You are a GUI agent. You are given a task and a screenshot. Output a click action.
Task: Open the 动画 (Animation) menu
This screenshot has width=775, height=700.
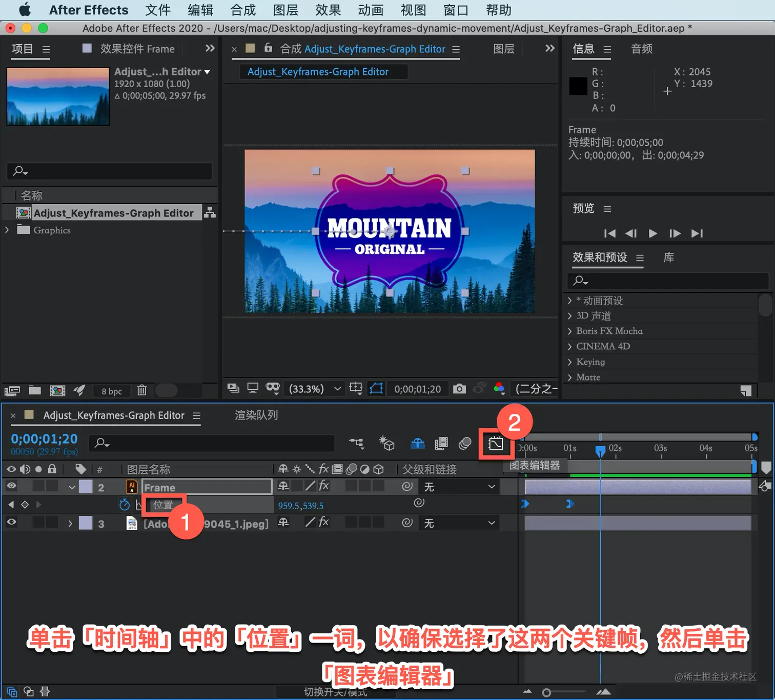click(x=371, y=10)
